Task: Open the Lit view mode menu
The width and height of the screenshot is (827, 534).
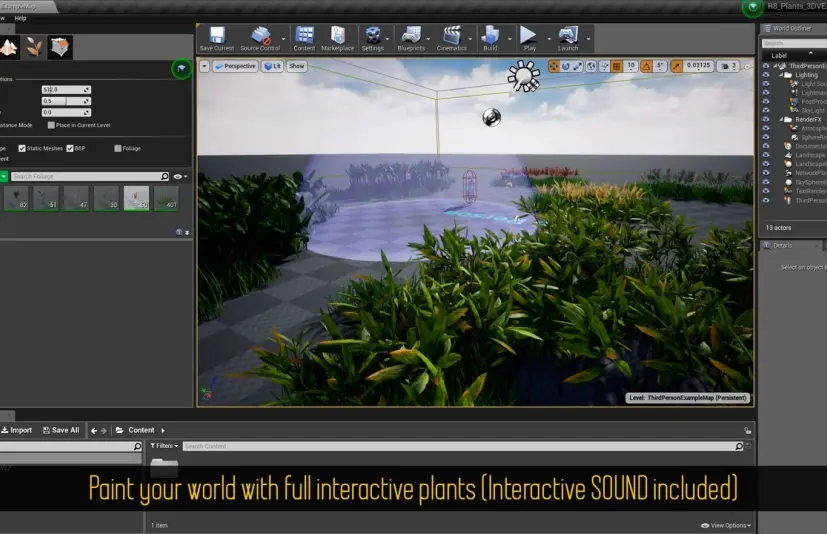Action: click(273, 66)
